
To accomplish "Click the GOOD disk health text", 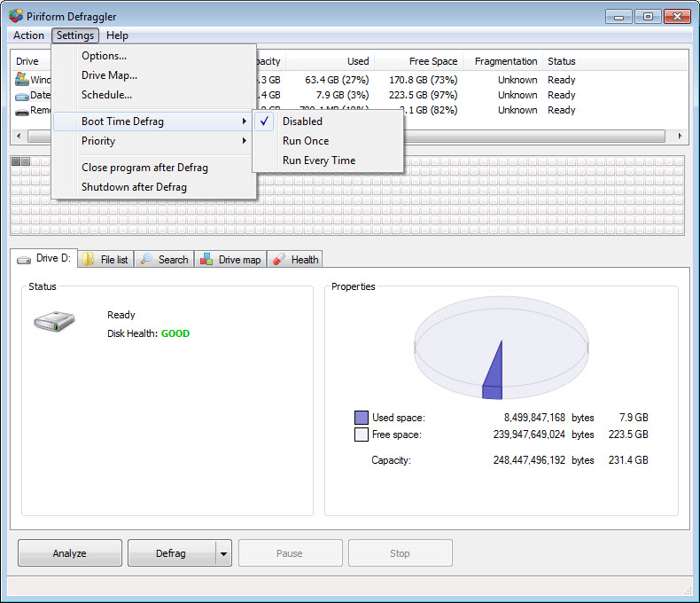I will (175, 333).
